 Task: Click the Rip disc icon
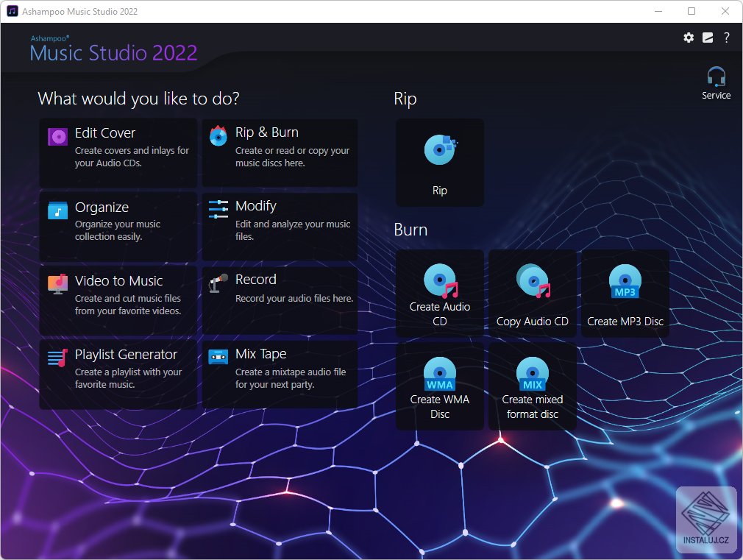pos(440,149)
